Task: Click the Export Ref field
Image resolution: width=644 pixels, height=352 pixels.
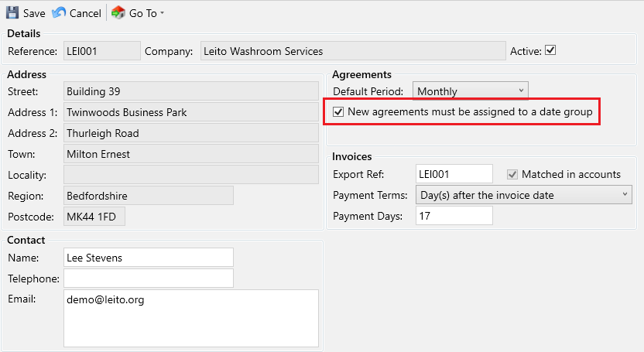Action: 454,175
